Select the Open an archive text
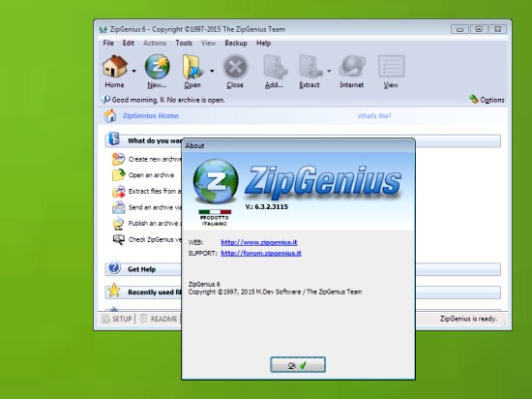Screen dimensions: 532x399 click(151, 175)
